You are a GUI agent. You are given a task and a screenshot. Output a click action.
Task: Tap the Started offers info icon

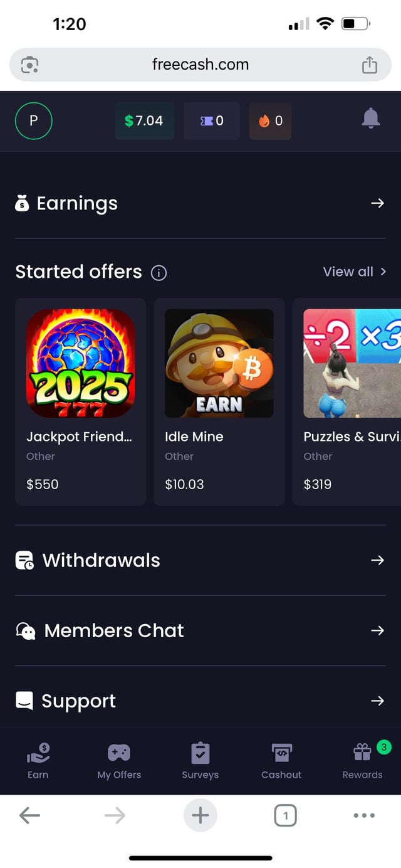pos(159,273)
